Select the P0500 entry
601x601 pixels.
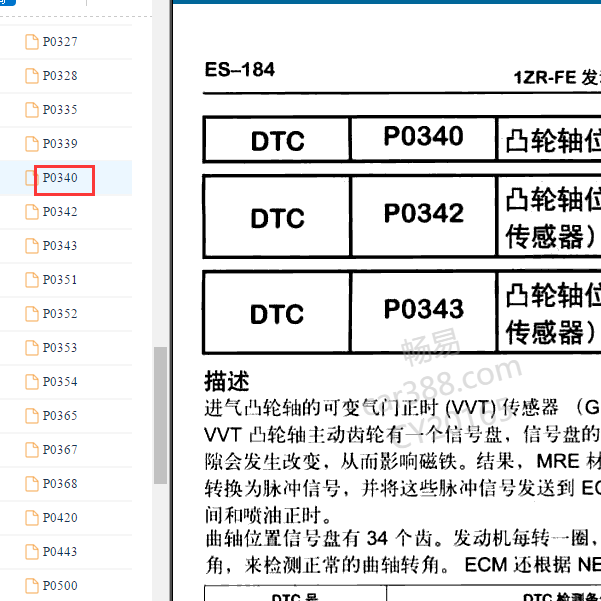coord(60,586)
